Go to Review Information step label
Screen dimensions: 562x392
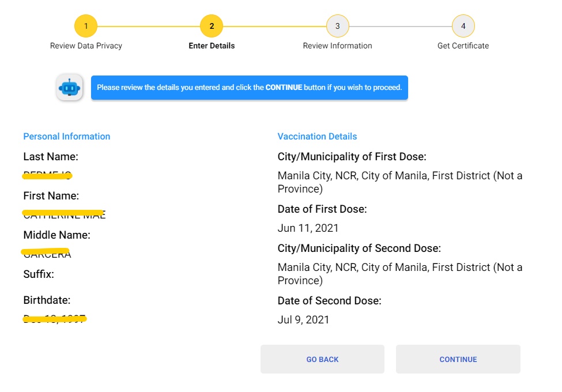pos(337,46)
